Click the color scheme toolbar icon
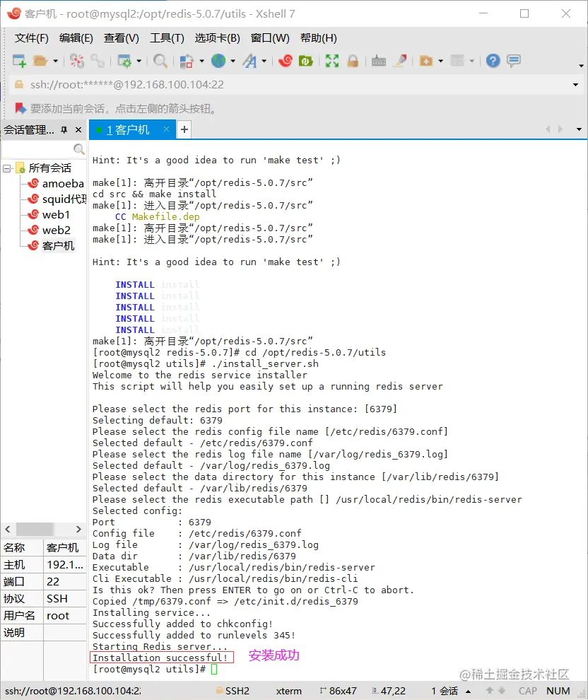This screenshot has height=700, width=588. [186, 61]
